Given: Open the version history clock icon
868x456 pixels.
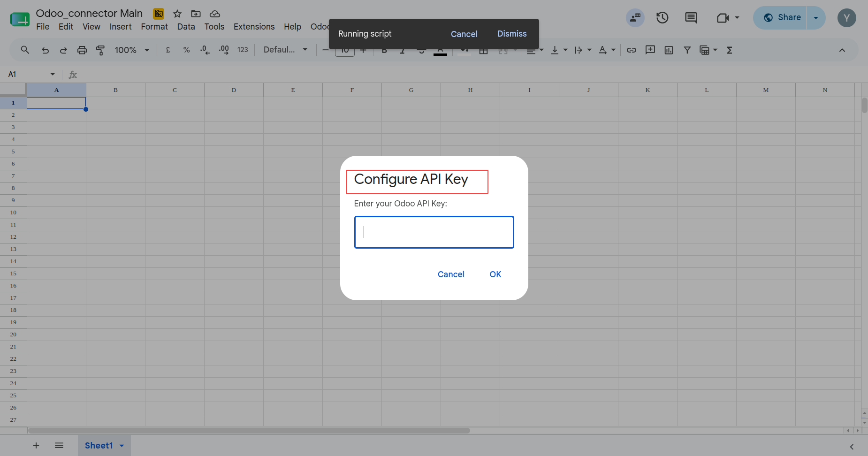Looking at the screenshot, I should point(662,18).
